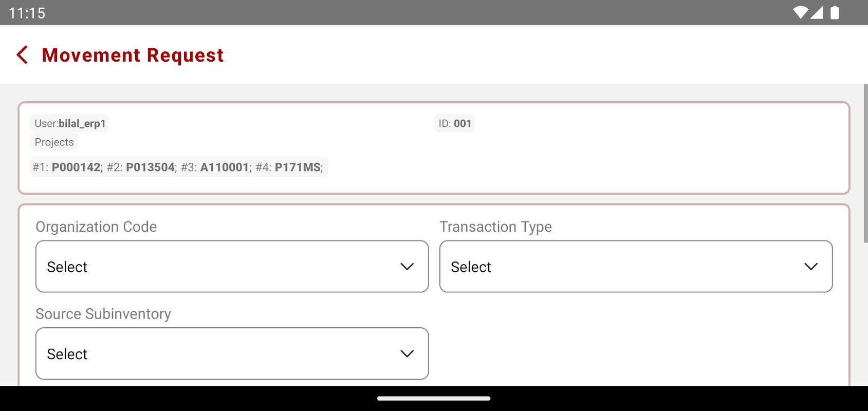Select project code P013504
868x411 pixels.
coord(150,167)
